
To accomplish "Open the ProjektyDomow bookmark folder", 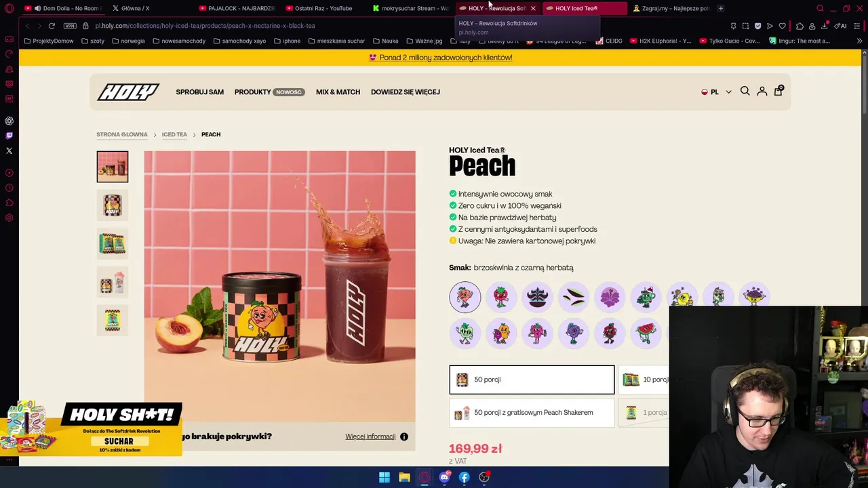I will tap(49, 41).
